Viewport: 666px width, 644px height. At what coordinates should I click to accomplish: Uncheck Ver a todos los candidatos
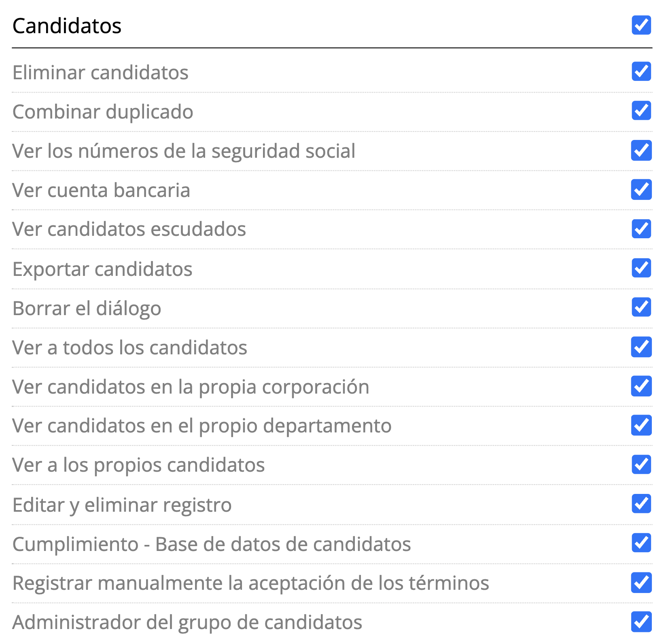coord(641,347)
